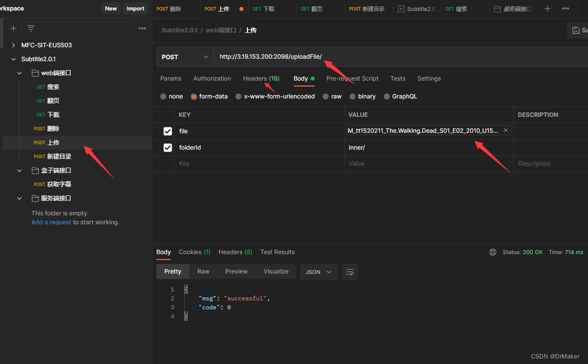Screen dimensions: 588x364
Task: Click the filter icon in the sidebar
Action: [30, 28]
